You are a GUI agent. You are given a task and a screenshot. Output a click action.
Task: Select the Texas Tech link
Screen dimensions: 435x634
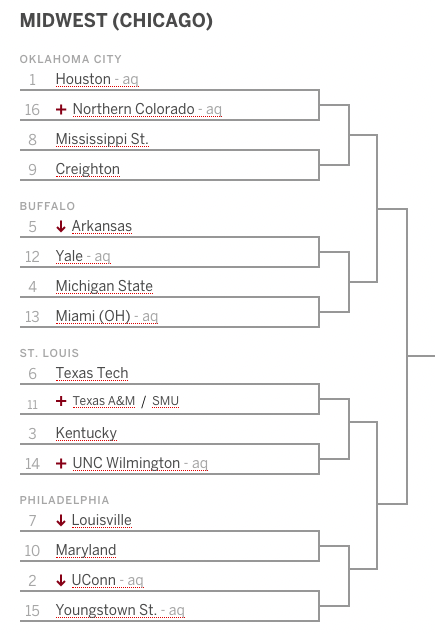coord(92,373)
